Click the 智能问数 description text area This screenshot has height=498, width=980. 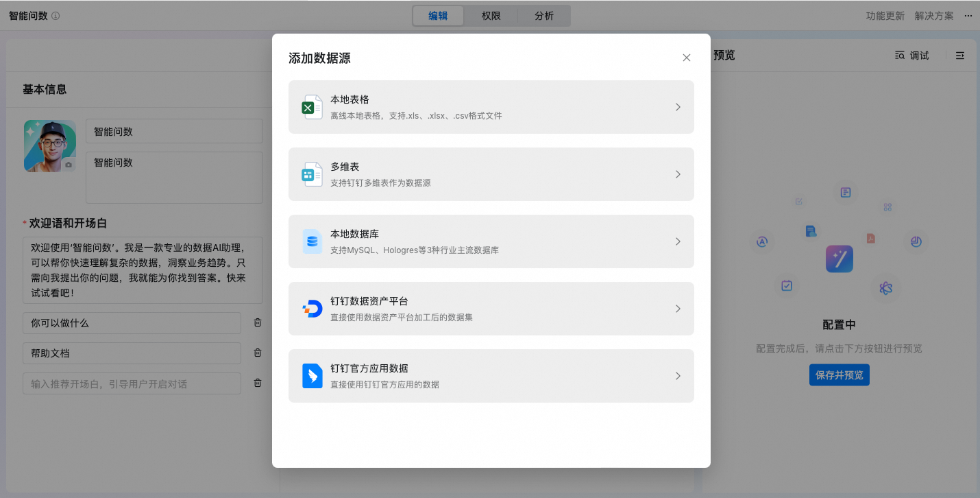174,178
